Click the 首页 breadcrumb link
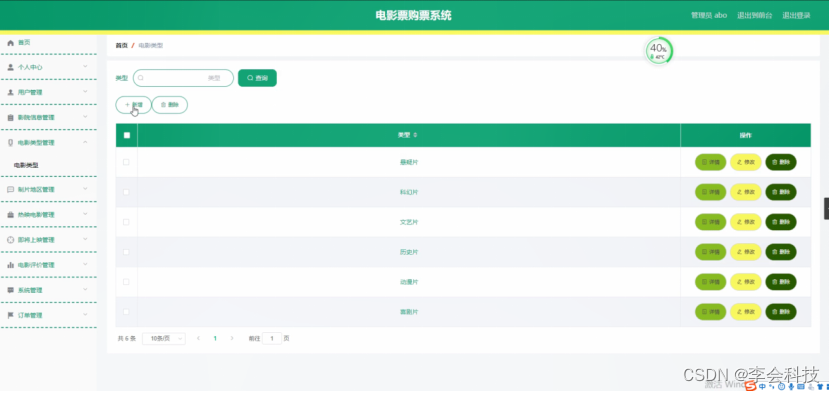This screenshot has height=393, width=835. coord(121,46)
